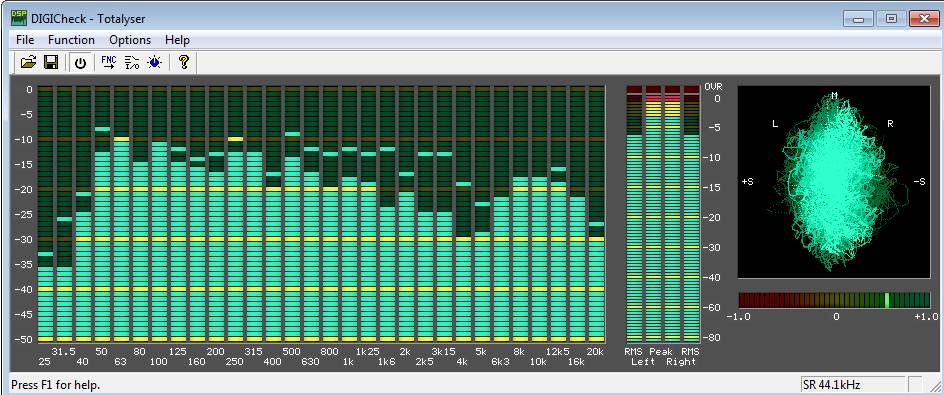Click the 50 Hz spectrum band bar
The width and height of the screenshot is (944, 395).
[102, 214]
